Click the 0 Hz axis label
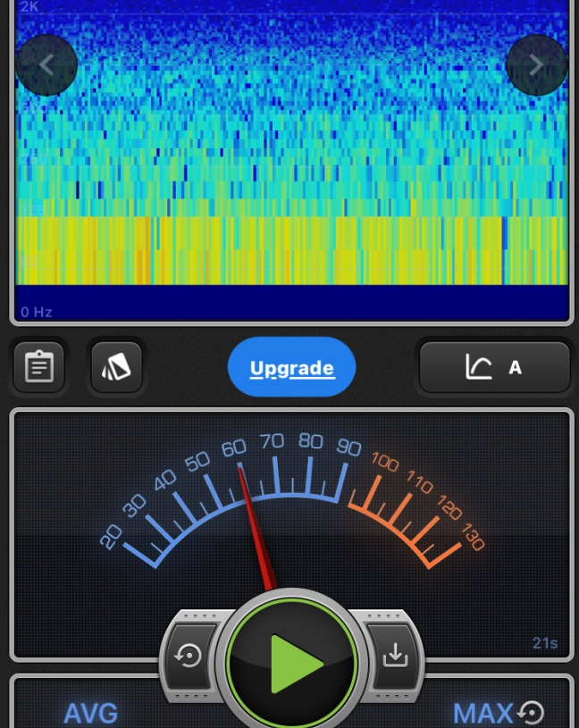Viewport: 579px width, 728px height. pyautogui.click(x=37, y=312)
